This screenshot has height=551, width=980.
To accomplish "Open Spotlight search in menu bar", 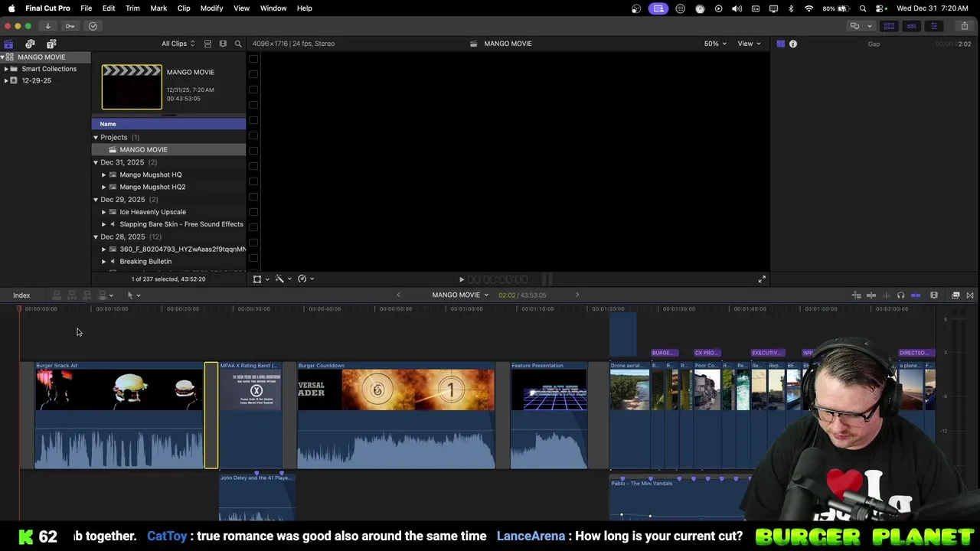I will point(863,8).
